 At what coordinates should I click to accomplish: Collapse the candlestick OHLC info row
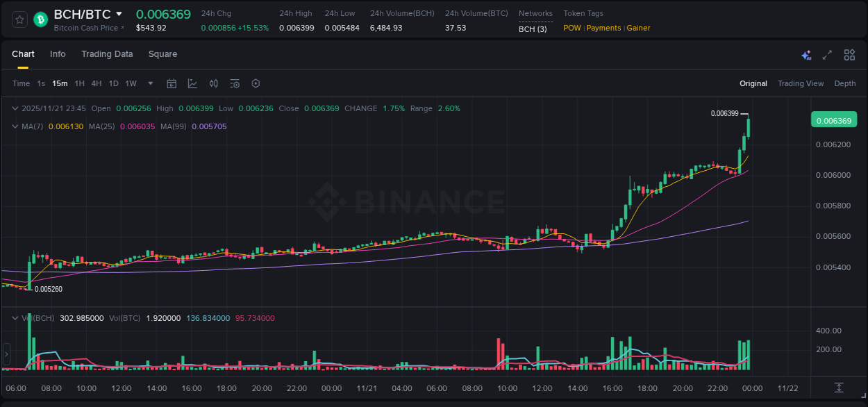coord(15,108)
